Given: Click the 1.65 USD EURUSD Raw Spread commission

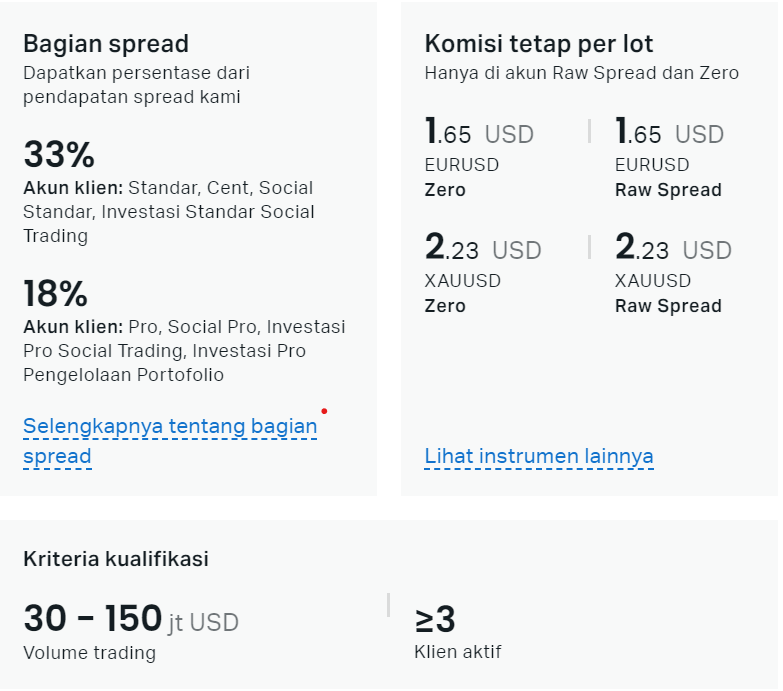Looking at the screenshot, I should point(669,132).
